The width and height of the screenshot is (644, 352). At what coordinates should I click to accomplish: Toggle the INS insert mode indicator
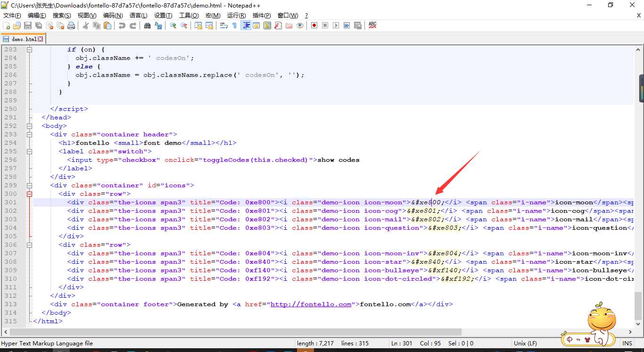(x=627, y=344)
